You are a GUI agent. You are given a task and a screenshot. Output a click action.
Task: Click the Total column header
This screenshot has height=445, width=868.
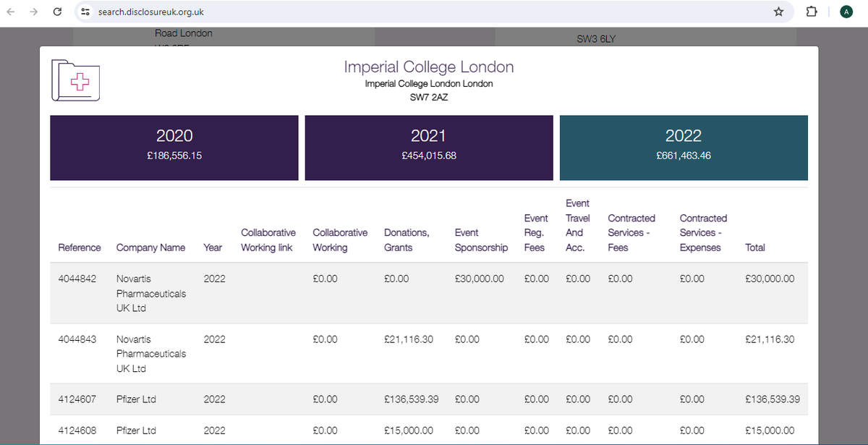click(754, 247)
